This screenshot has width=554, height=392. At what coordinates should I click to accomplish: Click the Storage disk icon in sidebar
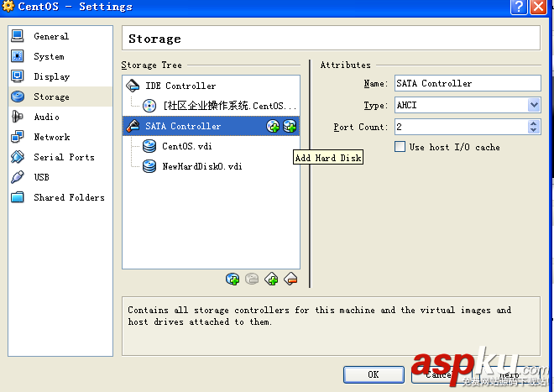(18, 97)
